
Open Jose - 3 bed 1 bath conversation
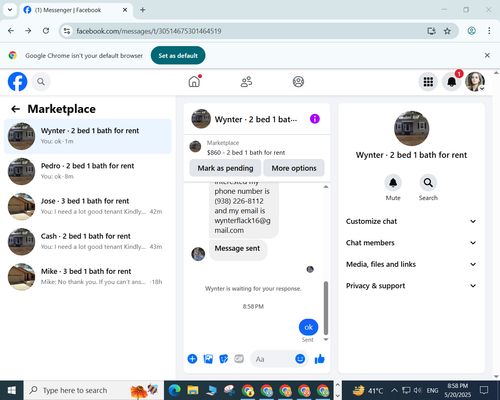[x=88, y=206]
